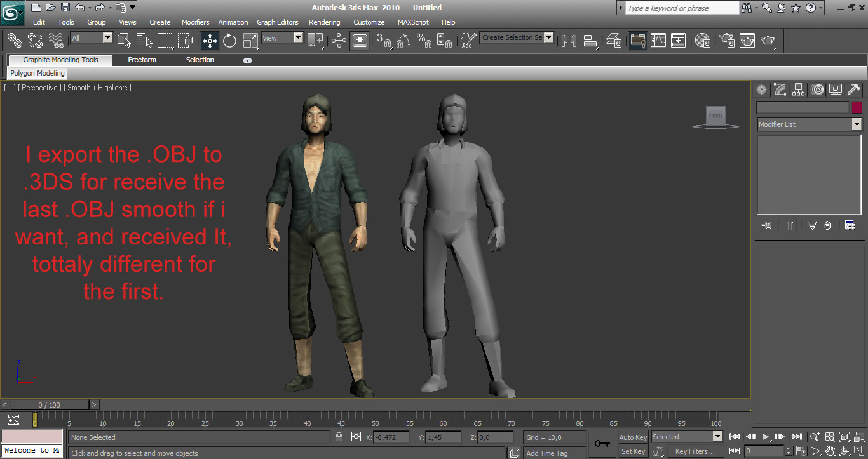Open Render Setup teapot icon
The width and height of the screenshot is (868, 459).
[727, 41]
